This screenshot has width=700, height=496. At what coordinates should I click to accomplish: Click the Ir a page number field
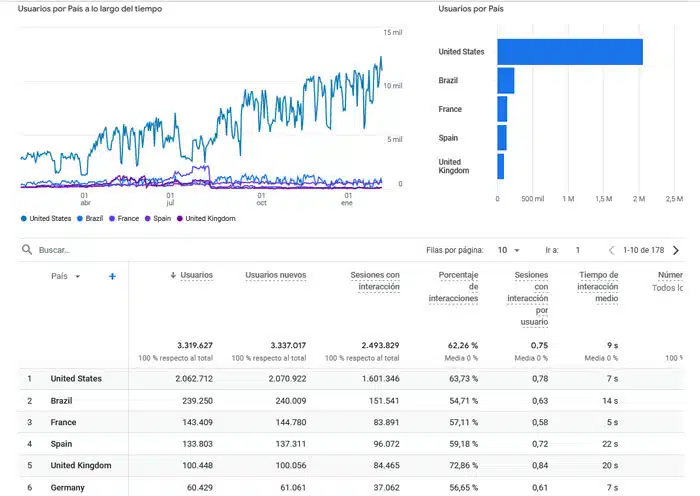click(578, 250)
